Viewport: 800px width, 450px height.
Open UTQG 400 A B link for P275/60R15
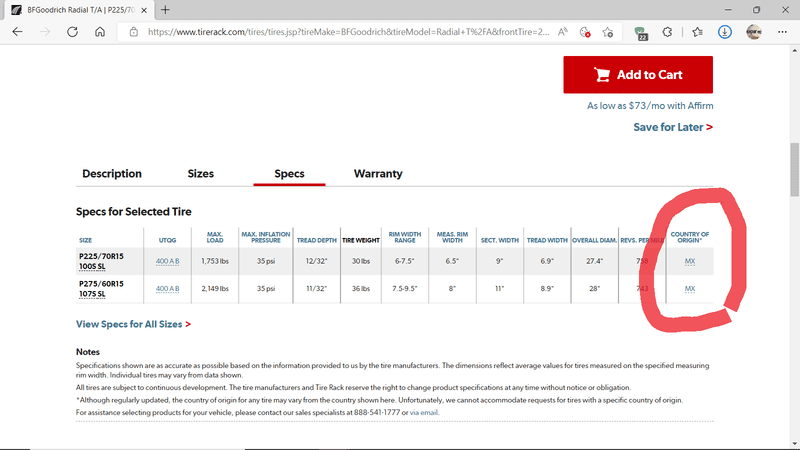(167, 289)
